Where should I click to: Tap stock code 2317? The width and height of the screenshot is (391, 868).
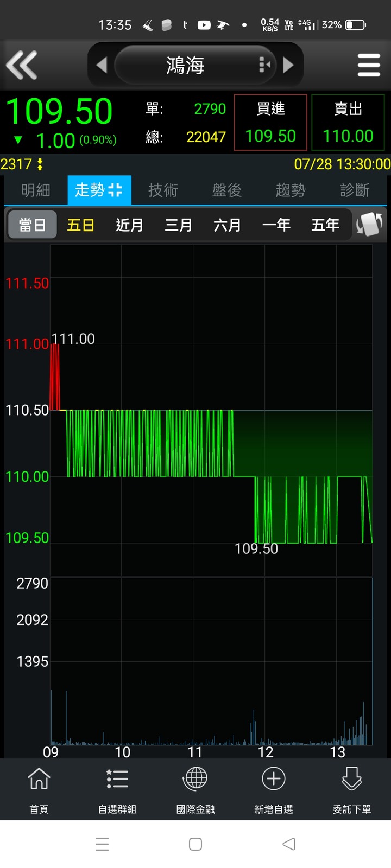pyautogui.click(x=16, y=164)
